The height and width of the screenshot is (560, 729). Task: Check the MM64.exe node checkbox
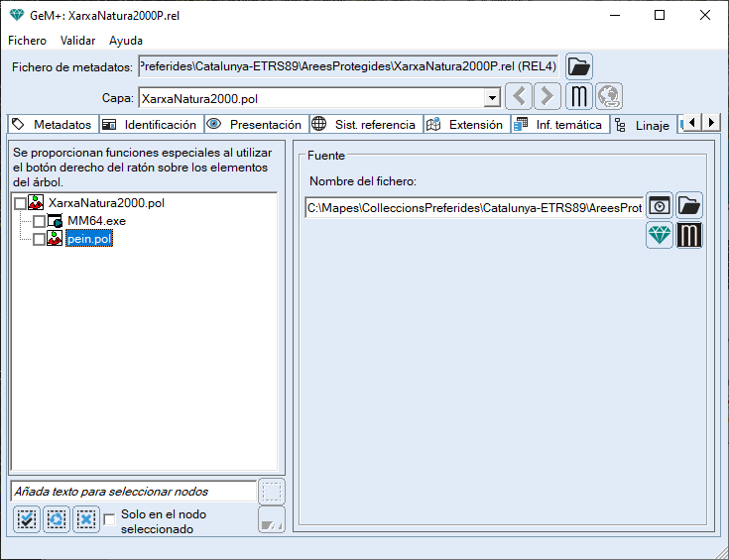point(40,221)
